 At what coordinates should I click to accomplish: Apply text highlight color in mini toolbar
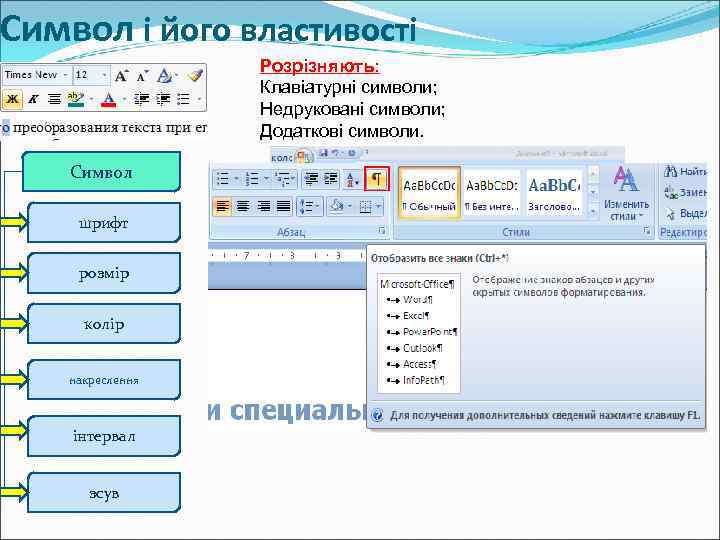75,99
